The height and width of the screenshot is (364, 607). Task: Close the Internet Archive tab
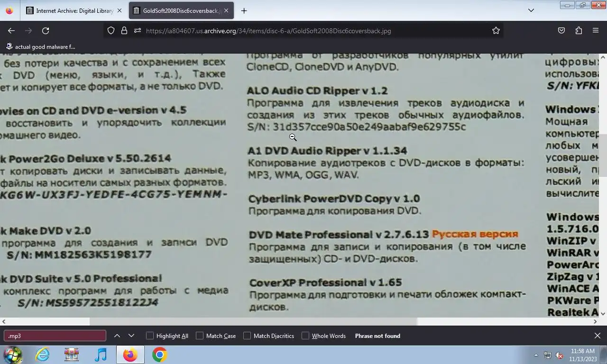pos(119,10)
